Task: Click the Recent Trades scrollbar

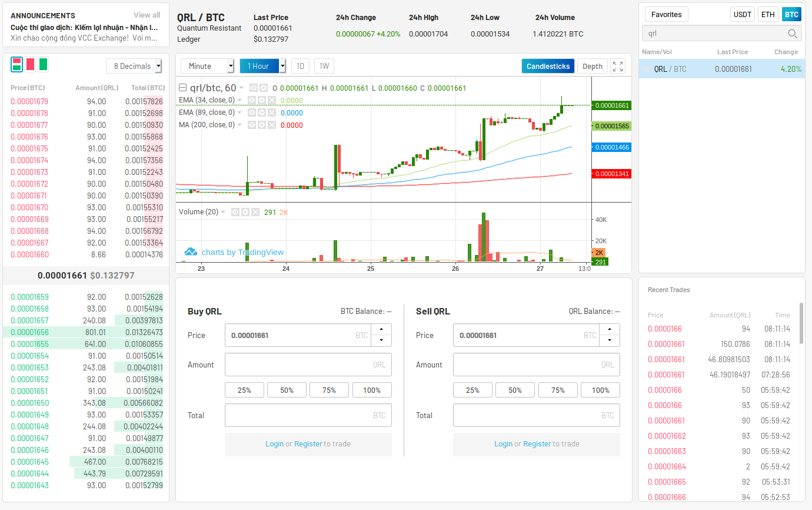Action: (x=801, y=323)
